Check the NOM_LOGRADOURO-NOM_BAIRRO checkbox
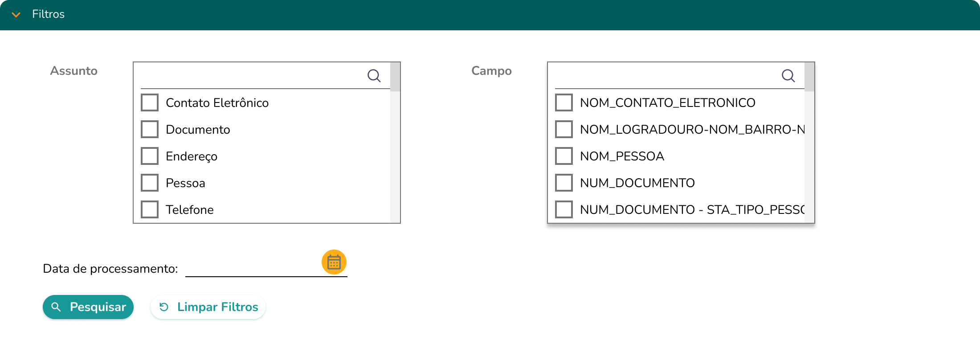Viewport: 980px width, 344px height. pos(564,129)
